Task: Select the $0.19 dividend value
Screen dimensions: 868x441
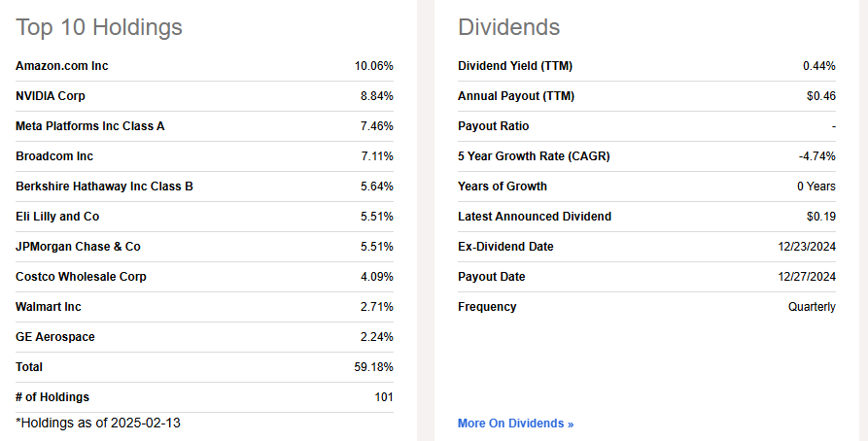Action: tap(821, 217)
